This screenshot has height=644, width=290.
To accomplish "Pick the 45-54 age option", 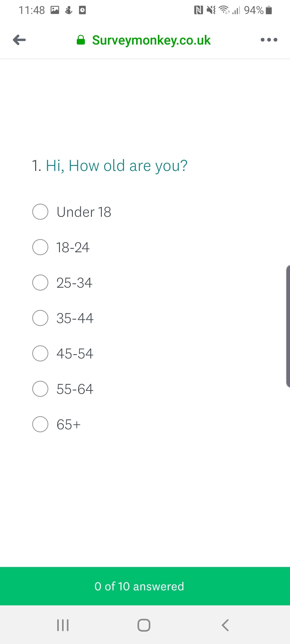I will pos(40,353).
